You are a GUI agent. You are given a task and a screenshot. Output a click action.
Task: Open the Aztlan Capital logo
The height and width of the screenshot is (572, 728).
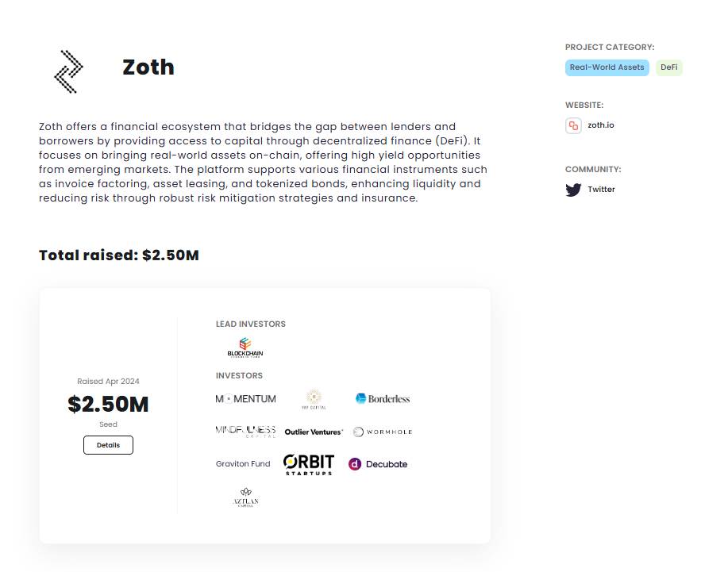(x=245, y=497)
